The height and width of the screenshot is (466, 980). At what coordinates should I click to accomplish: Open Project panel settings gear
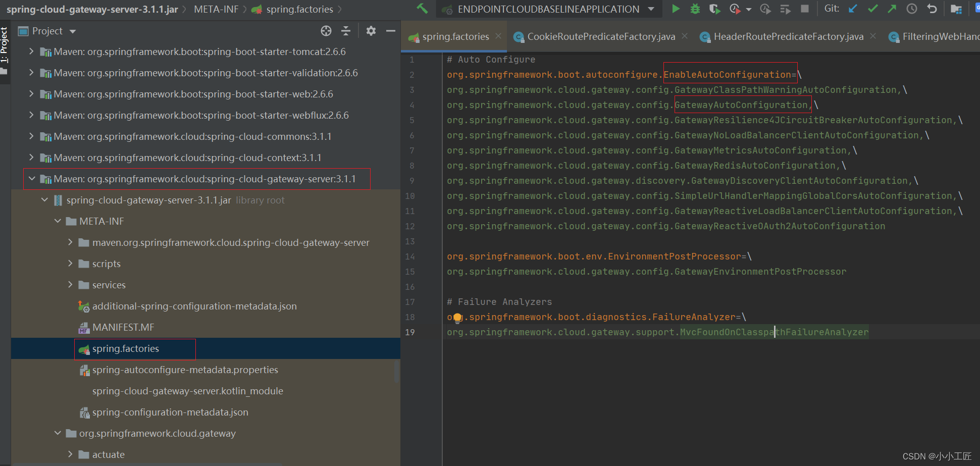pyautogui.click(x=371, y=31)
